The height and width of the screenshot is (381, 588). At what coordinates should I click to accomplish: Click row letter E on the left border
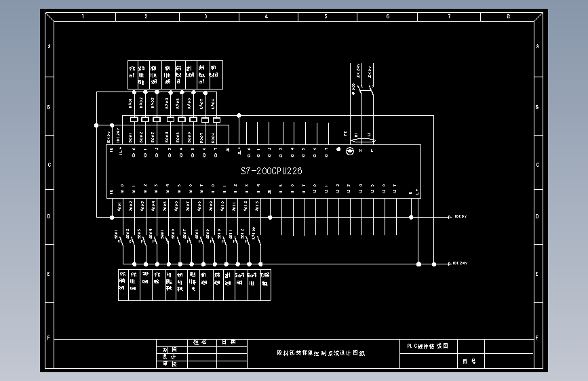tap(48, 274)
